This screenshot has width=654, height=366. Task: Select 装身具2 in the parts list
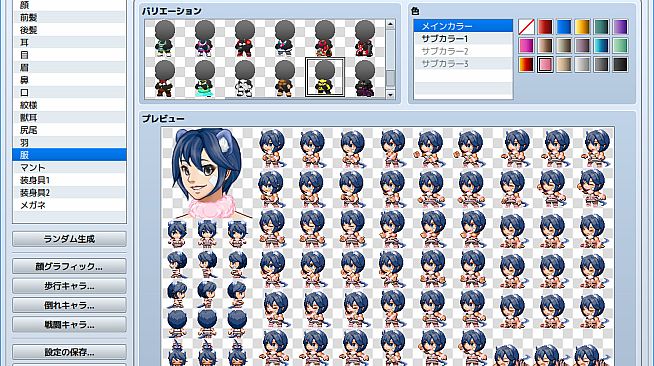(69, 192)
